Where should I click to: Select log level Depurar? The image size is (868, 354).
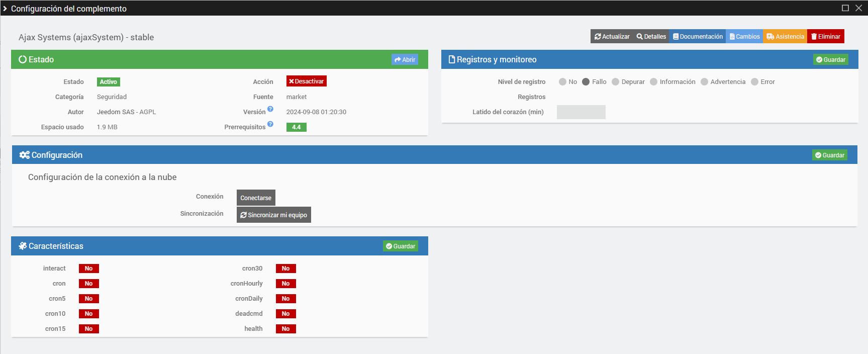pos(615,81)
